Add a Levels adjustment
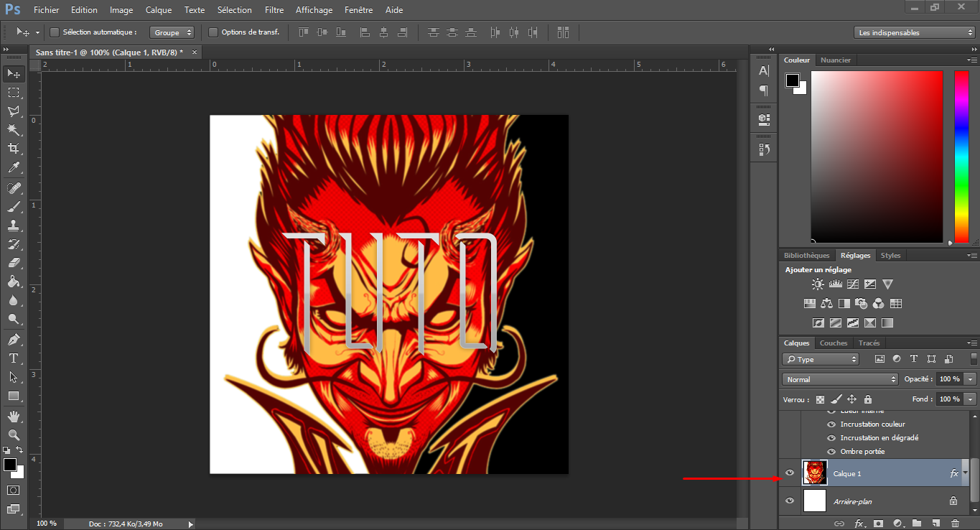 835,284
